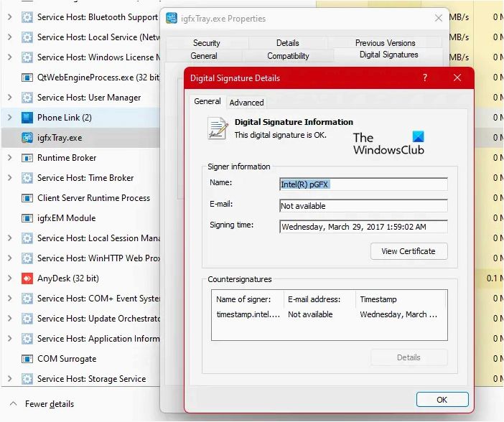Select the Client Server Runtime Process row
Screen dimensions: 504x422
80,198
